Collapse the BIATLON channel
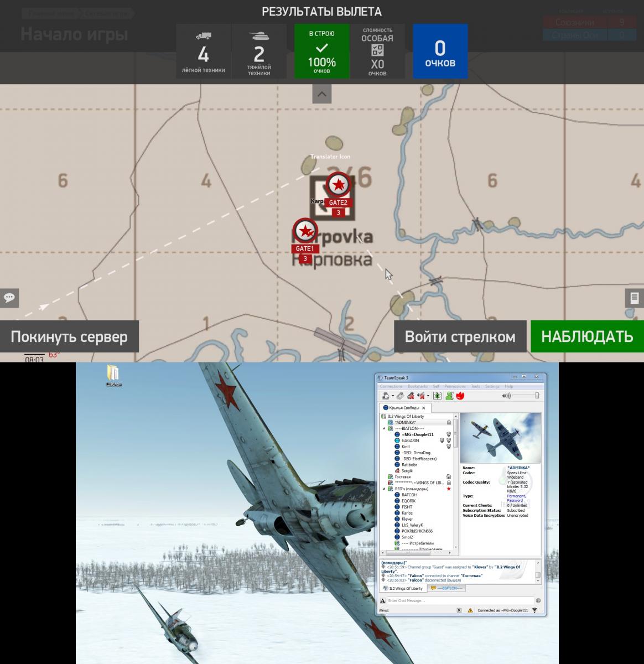Image resolution: width=644 pixels, height=664 pixels. click(x=384, y=428)
